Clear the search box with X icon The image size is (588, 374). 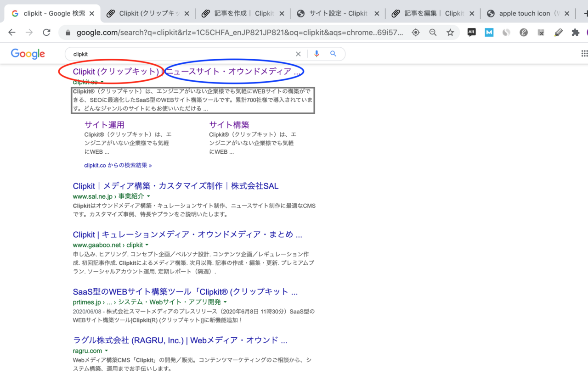[x=298, y=54]
